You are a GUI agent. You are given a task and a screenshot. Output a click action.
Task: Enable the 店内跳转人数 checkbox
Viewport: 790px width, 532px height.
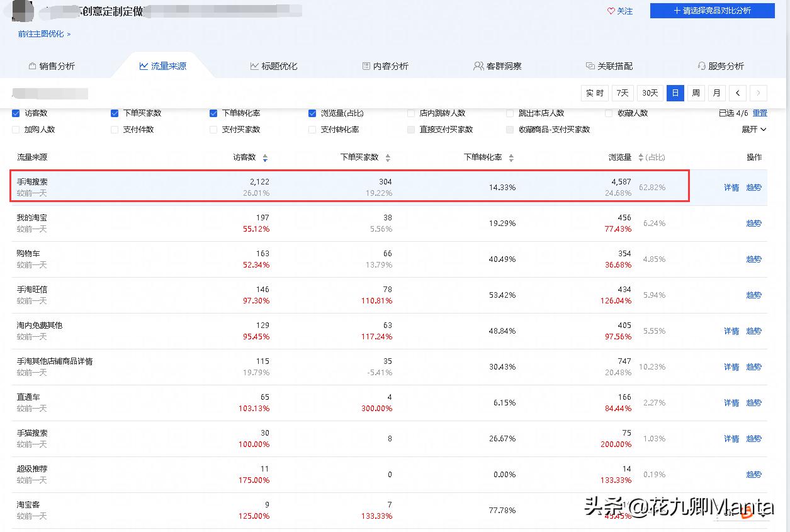[410, 113]
